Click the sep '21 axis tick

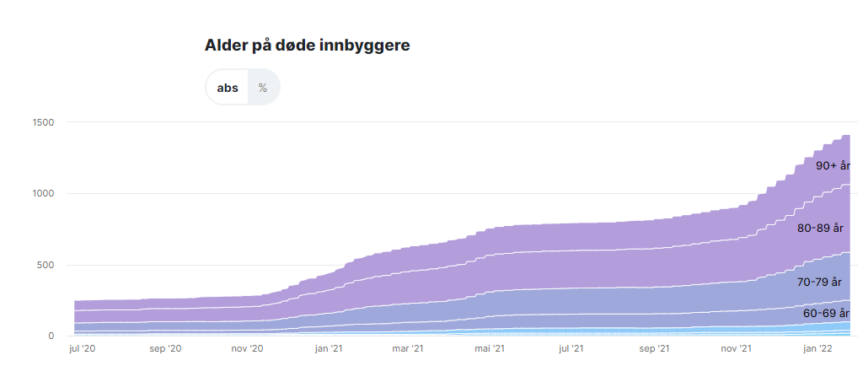[654, 348]
